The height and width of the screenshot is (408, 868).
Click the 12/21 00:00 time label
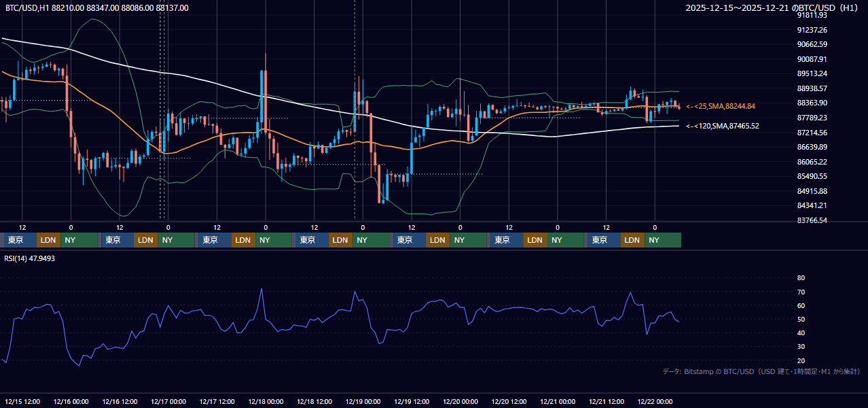[558, 401]
